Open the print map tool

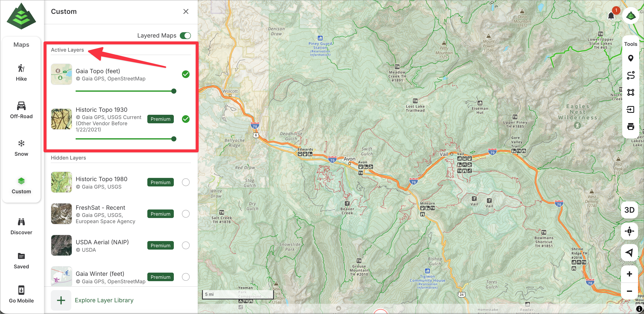tap(630, 126)
